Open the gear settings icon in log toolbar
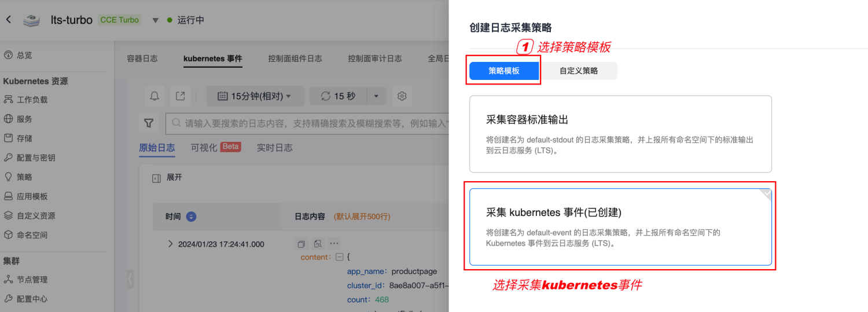This screenshot has height=312, width=868. 402,96
